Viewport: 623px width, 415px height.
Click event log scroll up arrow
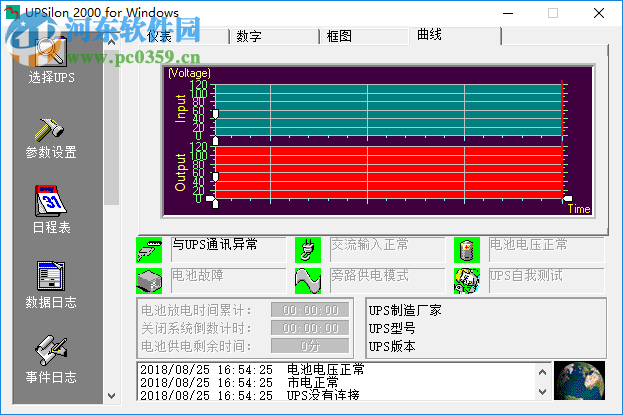click(x=542, y=372)
